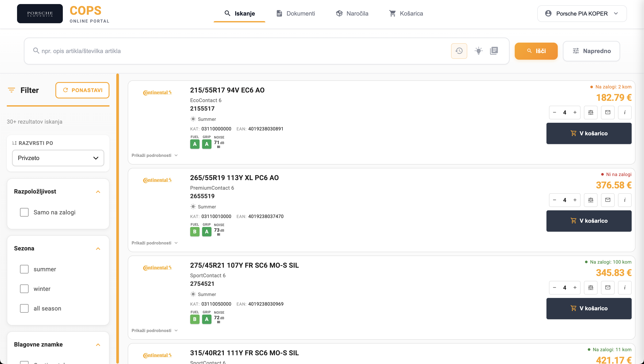Click the Porsche Slovenija logo

coord(40,13)
